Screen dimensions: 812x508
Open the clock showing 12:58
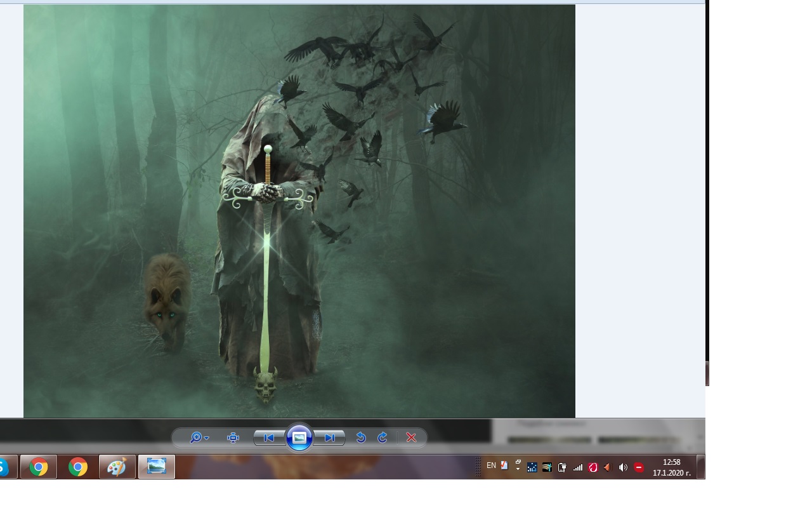coord(671,467)
